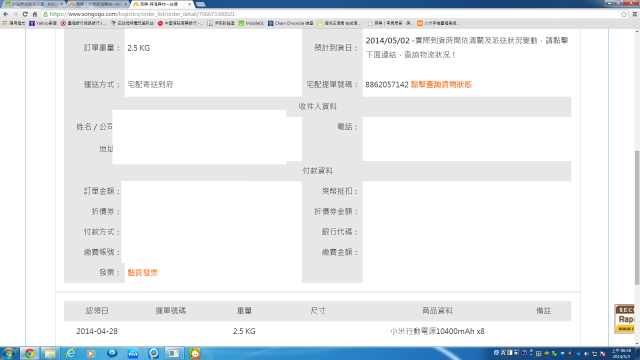
Task: Click the 2.5 KG cell in table row
Action: coord(244,331)
